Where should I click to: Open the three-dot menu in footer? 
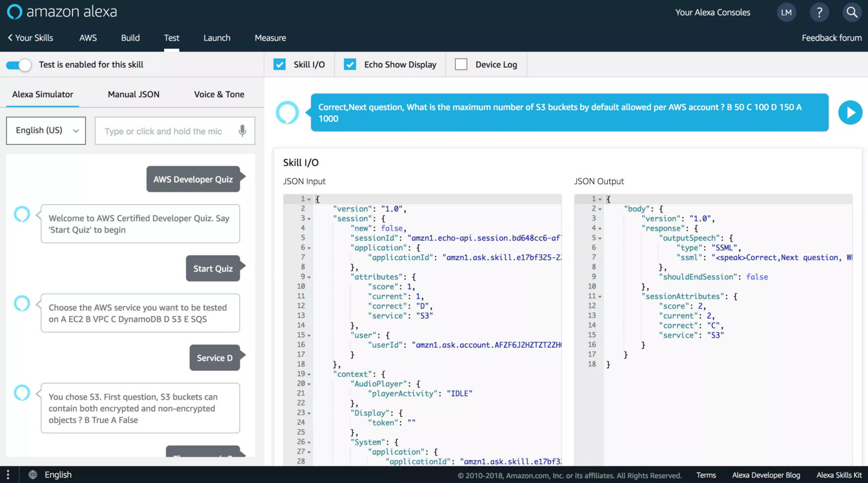pos(8,475)
